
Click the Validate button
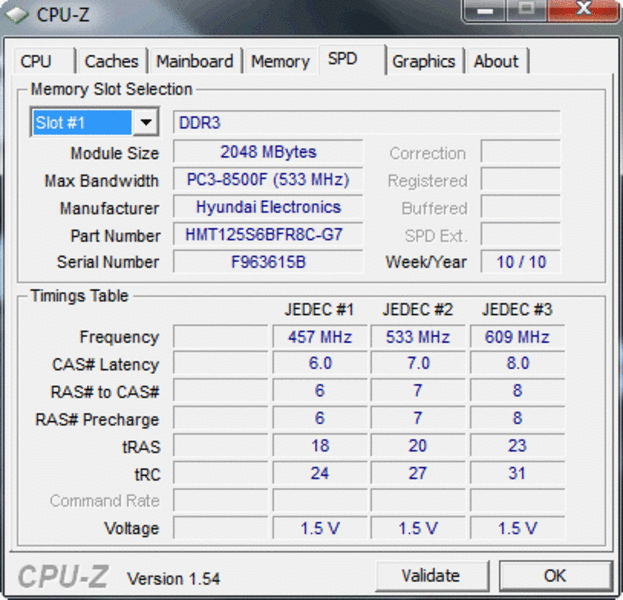tap(431, 576)
